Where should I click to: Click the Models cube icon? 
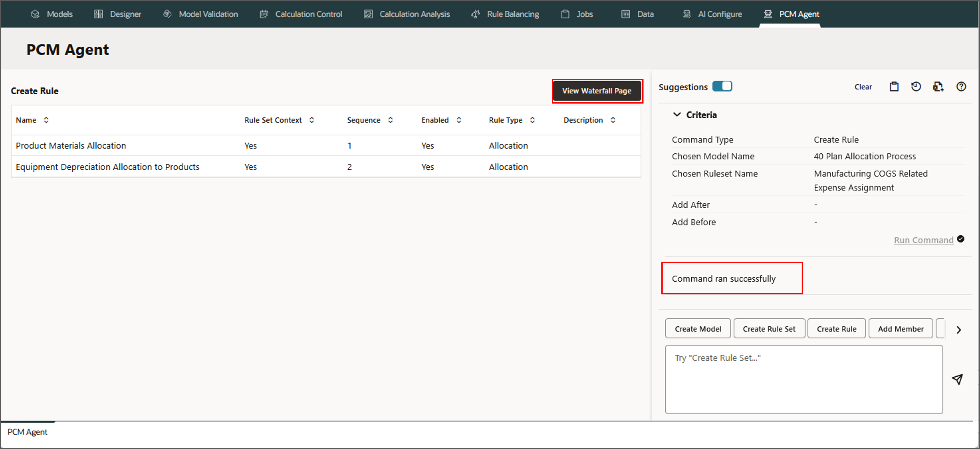coord(35,14)
